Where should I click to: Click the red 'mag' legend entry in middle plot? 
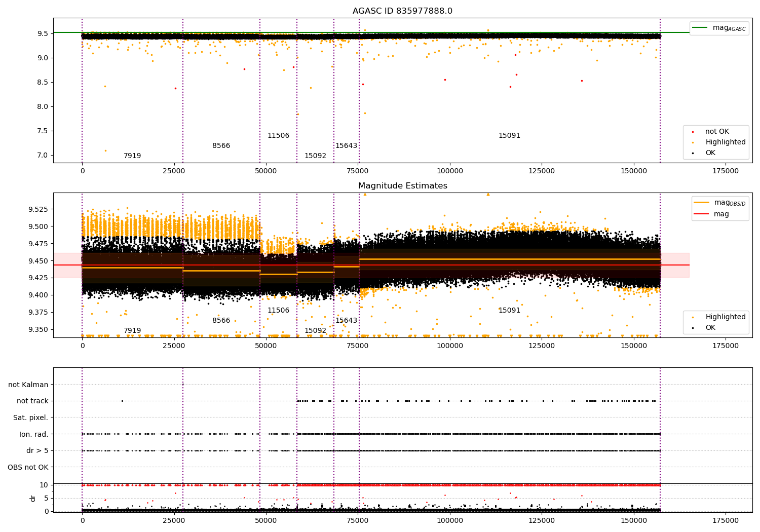tap(712, 214)
